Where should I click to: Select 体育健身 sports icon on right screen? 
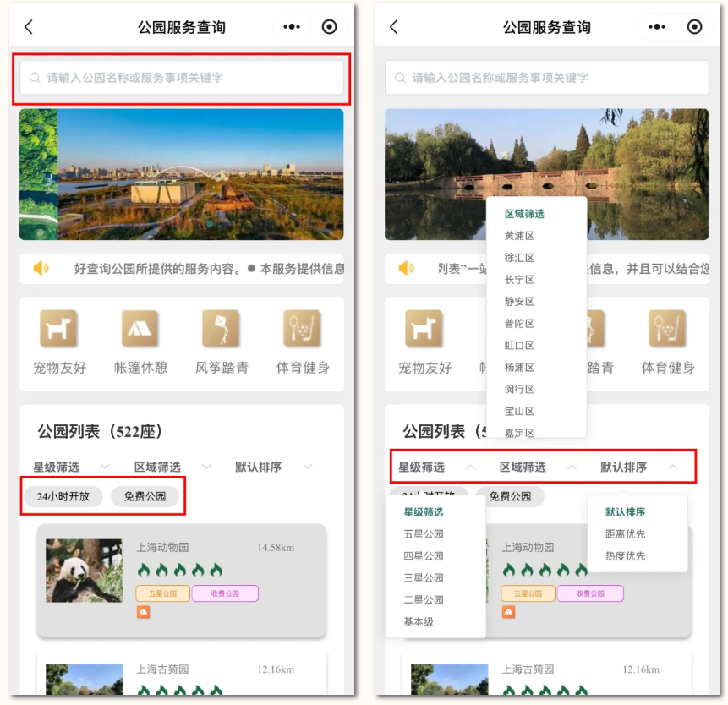tap(667, 329)
